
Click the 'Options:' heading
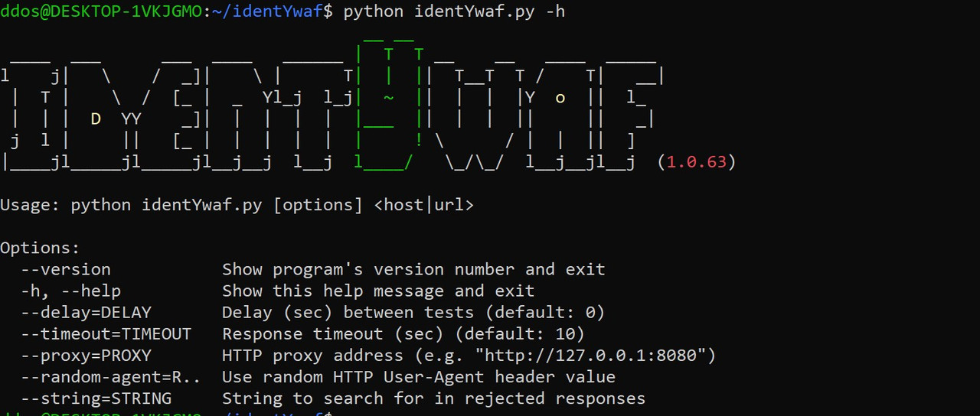pos(40,248)
